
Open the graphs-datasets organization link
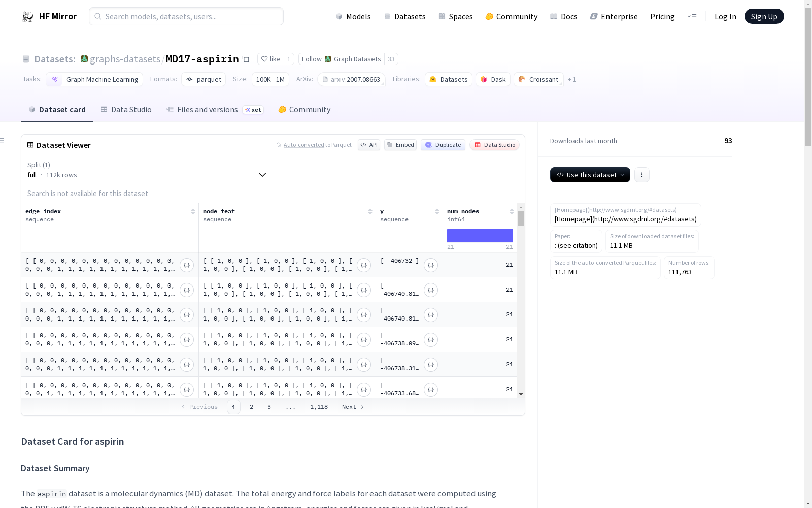click(x=125, y=59)
